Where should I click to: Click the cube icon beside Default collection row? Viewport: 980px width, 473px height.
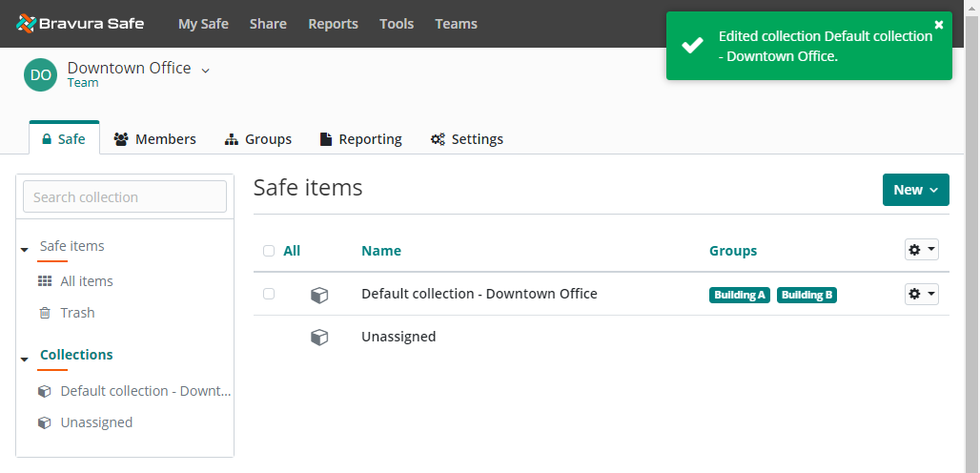click(319, 295)
